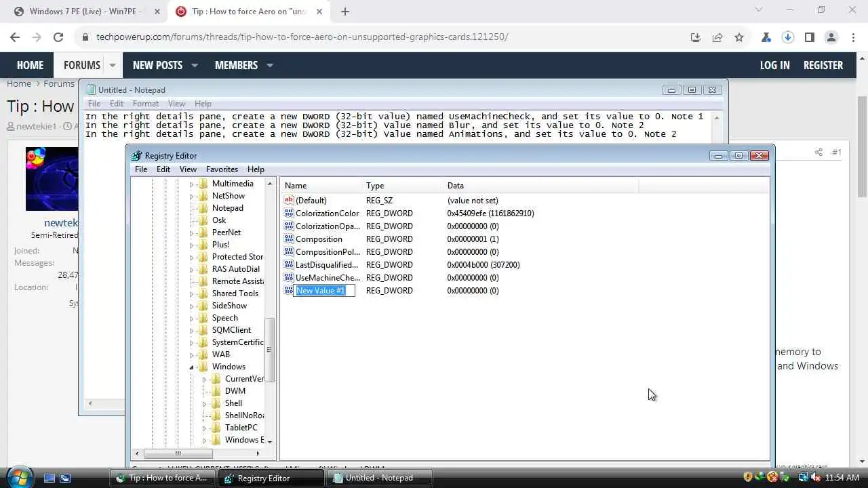Open the Chrome three-dot menu

point(853,37)
